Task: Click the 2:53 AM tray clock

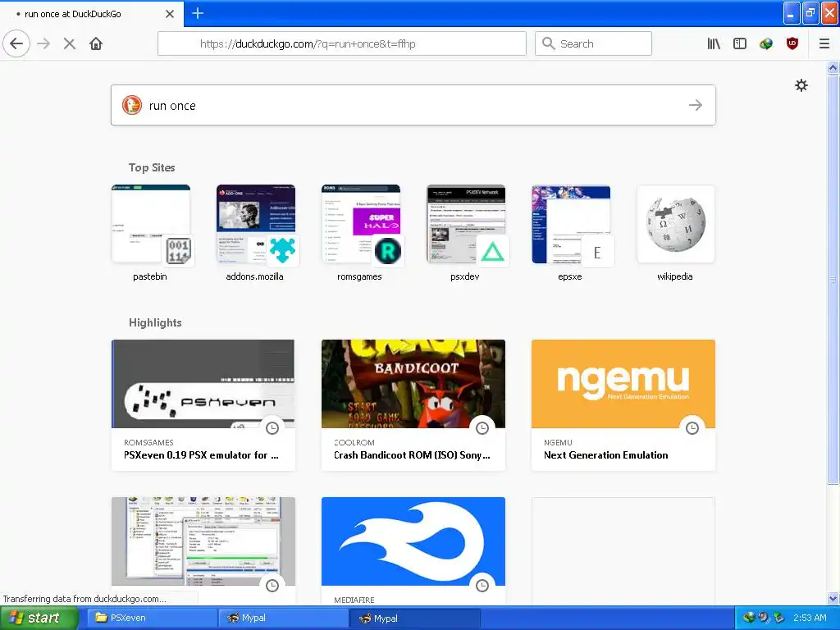Action: tap(810, 618)
